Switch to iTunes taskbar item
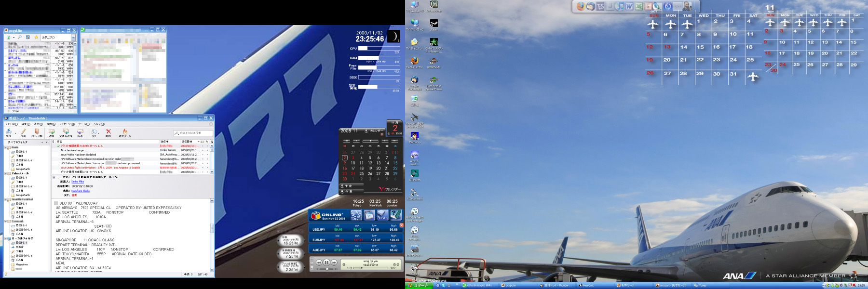 [711, 285]
